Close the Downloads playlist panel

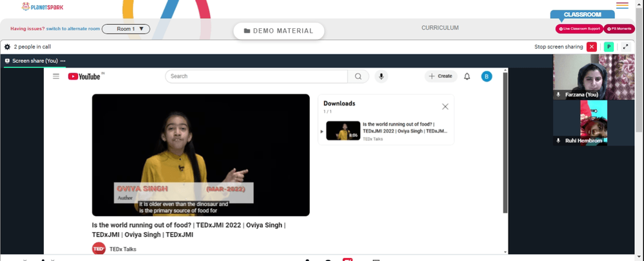445,107
